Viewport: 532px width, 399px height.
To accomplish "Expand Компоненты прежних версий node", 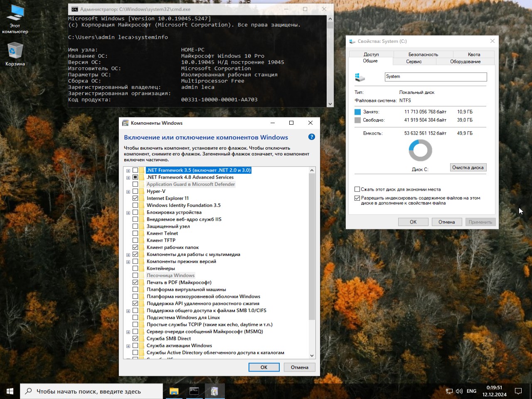I will click(x=128, y=261).
